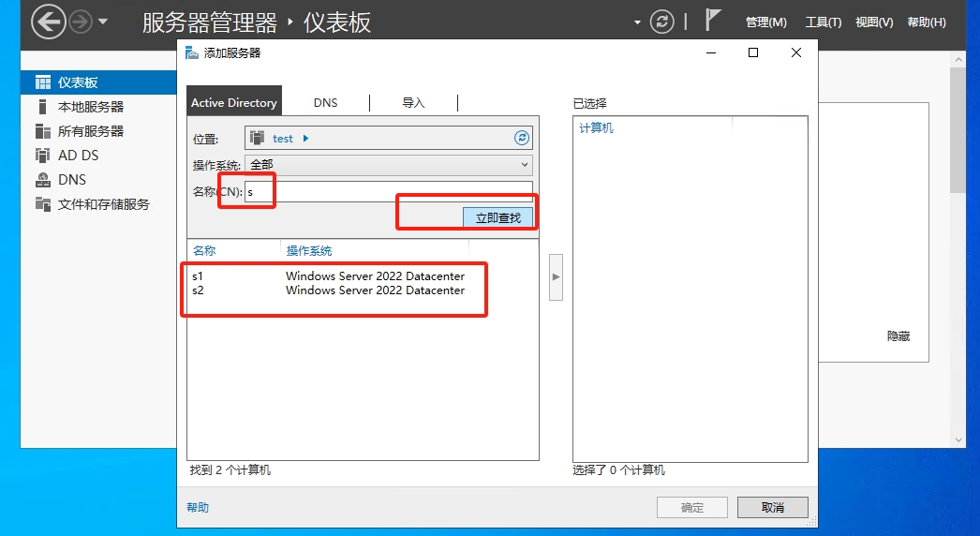Close the 添加服务器 dialog
Image resolution: width=980 pixels, height=536 pixels.
[x=796, y=52]
